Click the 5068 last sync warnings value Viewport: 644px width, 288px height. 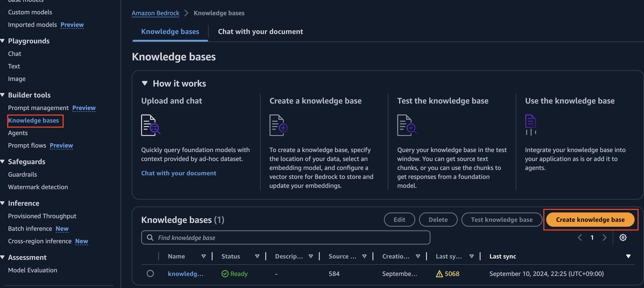coord(452,274)
